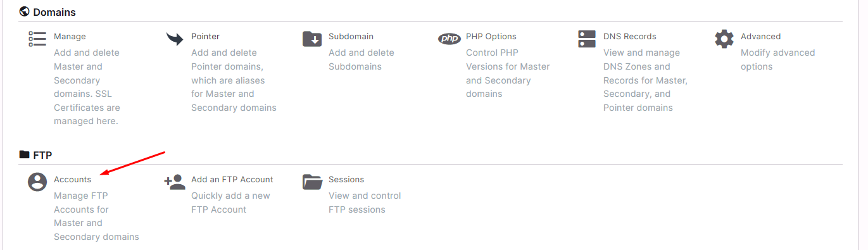Click the Subdomain folder icon
This screenshot has height=250, width=868.
pyautogui.click(x=312, y=39)
